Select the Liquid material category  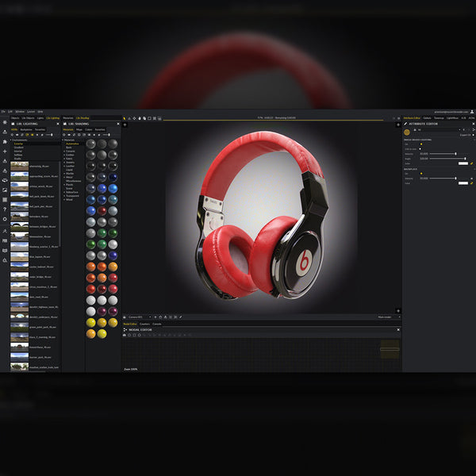69,170
